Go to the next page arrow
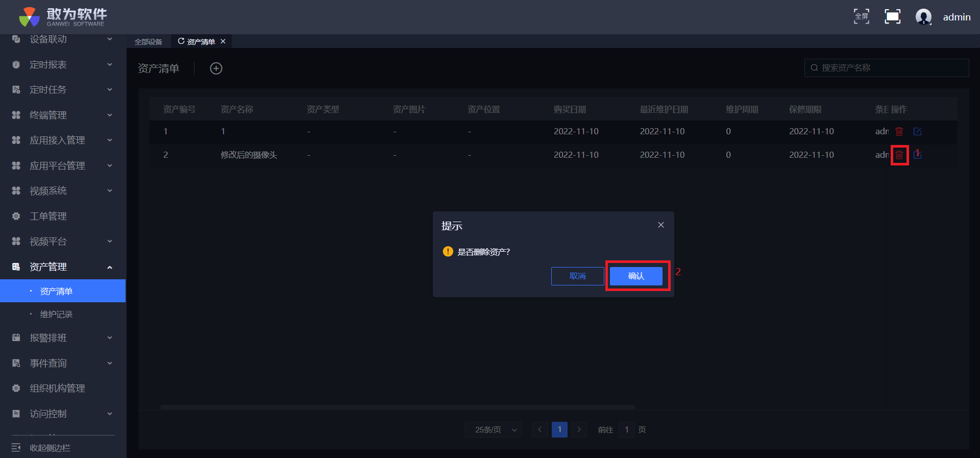 [579, 430]
